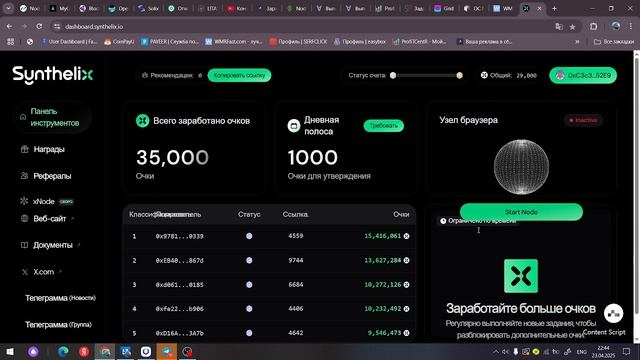Viewport: 640px width, 360px height.
Task: Open the User Dashboard bookmark
Action: (69, 42)
